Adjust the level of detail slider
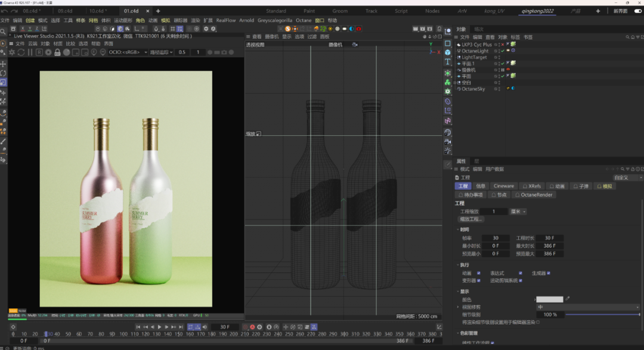Screen dimensions: 644x350 tap(602, 315)
